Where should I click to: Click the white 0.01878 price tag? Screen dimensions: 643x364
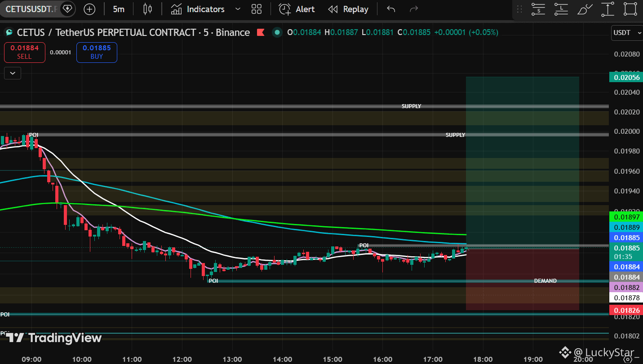pos(626,298)
